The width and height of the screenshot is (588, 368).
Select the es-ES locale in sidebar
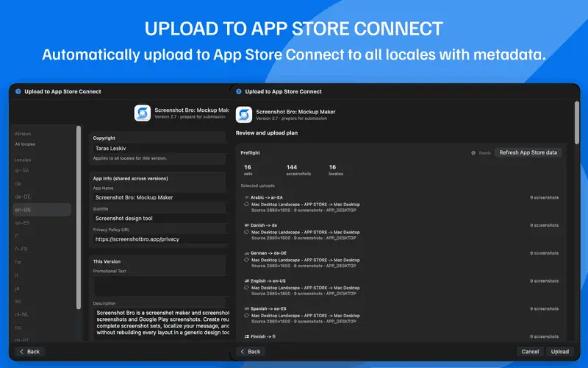(22, 223)
